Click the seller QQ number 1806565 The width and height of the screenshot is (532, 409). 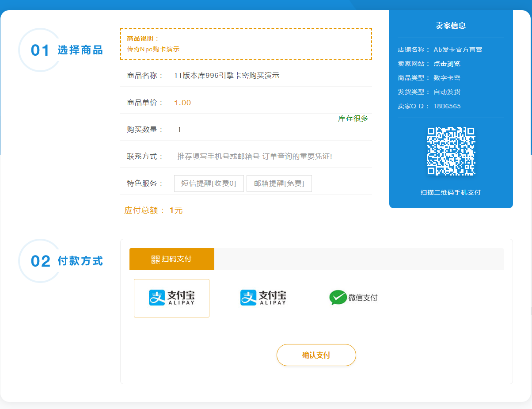447,106
